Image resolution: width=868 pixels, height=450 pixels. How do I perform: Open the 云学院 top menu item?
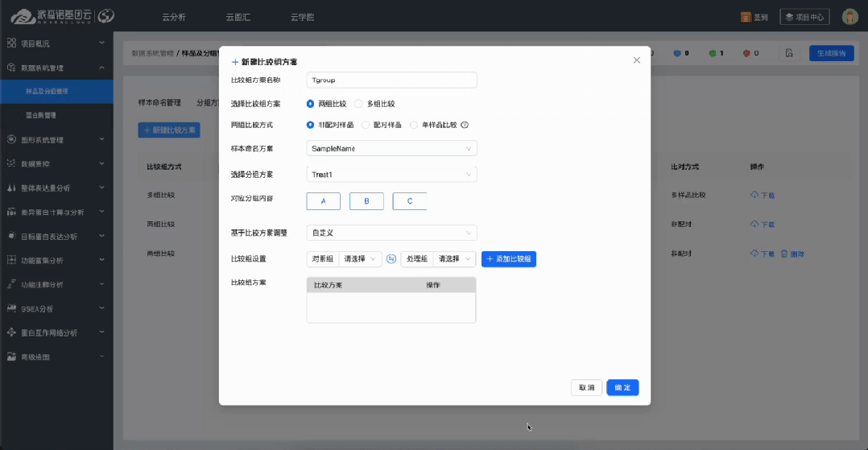(x=304, y=17)
